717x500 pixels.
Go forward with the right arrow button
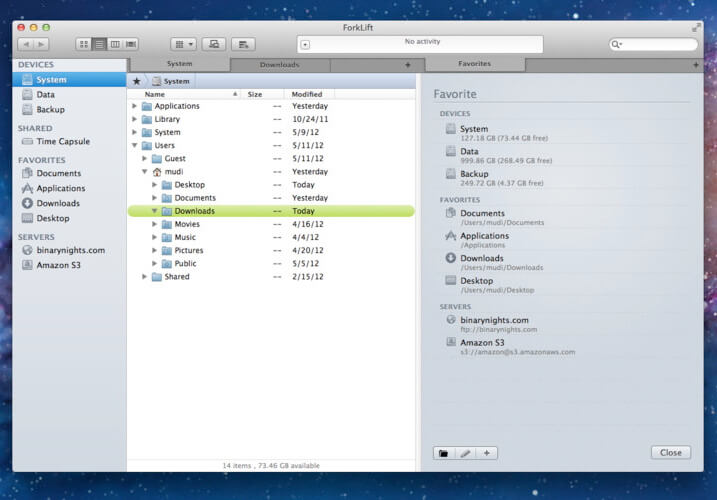click(41, 44)
